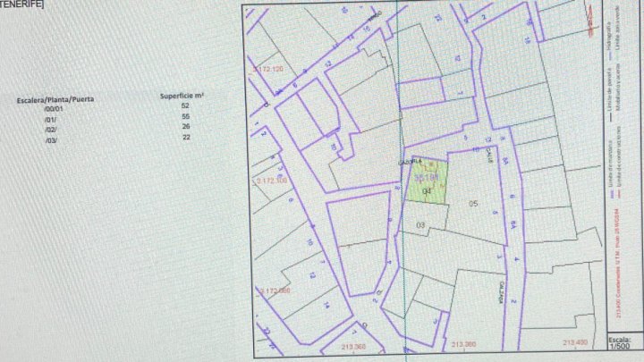Select the green highlighted parcel 04
This screenshot has height=362, width=644.
pos(428,181)
